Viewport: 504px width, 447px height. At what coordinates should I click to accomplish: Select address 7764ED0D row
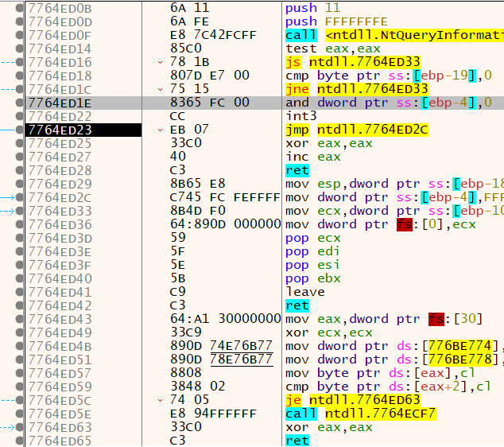click(60, 21)
